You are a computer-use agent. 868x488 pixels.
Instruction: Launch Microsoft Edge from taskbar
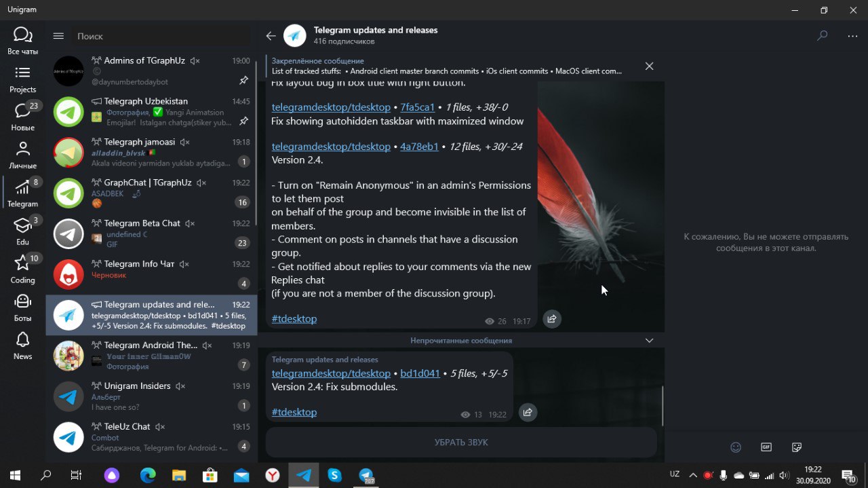coord(148,475)
